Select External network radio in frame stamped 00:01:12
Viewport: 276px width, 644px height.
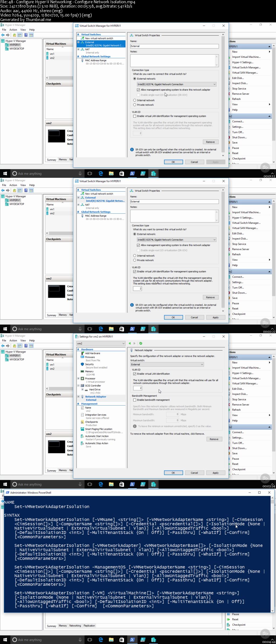tap(134, 79)
